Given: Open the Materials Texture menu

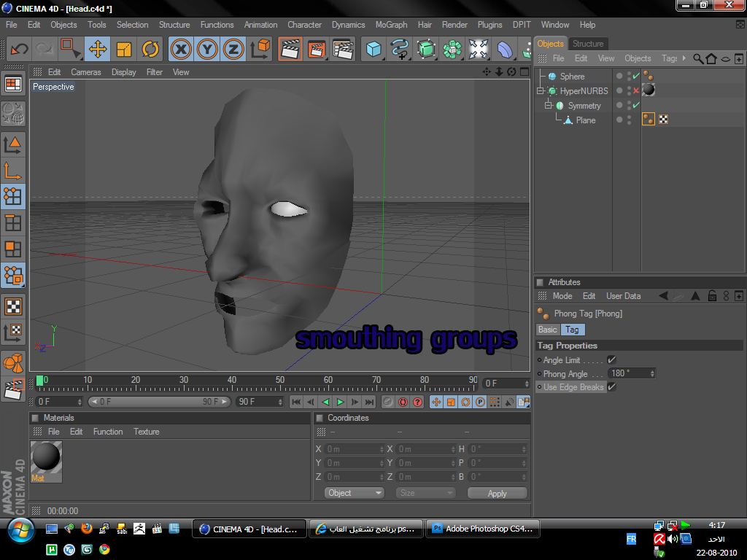Looking at the screenshot, I should pyautogui.click(x=146, y=432).
